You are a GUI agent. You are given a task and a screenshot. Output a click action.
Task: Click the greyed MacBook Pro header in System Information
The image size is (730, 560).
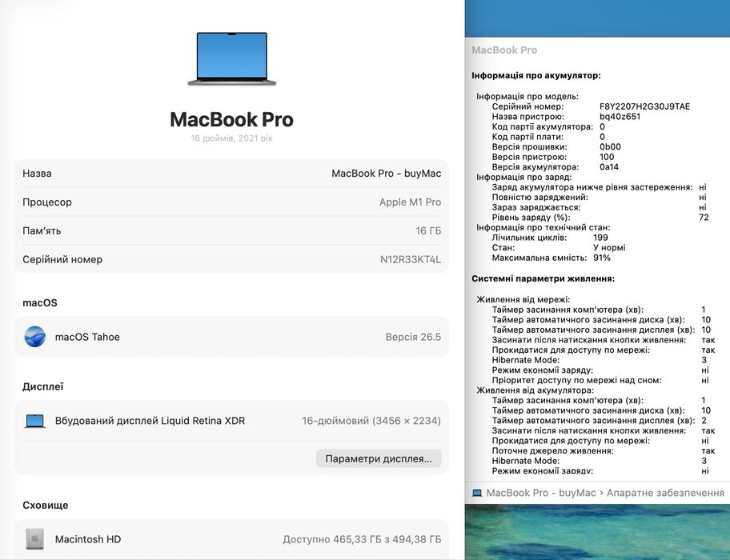pos(504,50)
